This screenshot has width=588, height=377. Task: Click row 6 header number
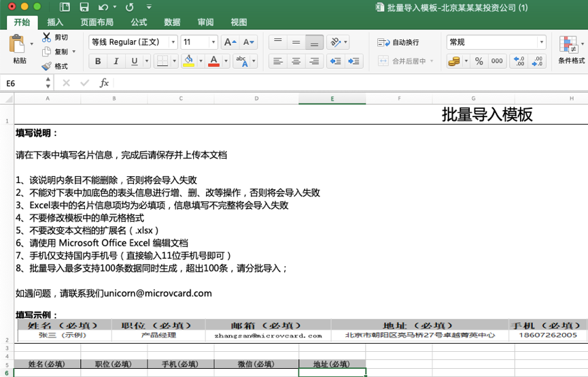tap(7, 373)
